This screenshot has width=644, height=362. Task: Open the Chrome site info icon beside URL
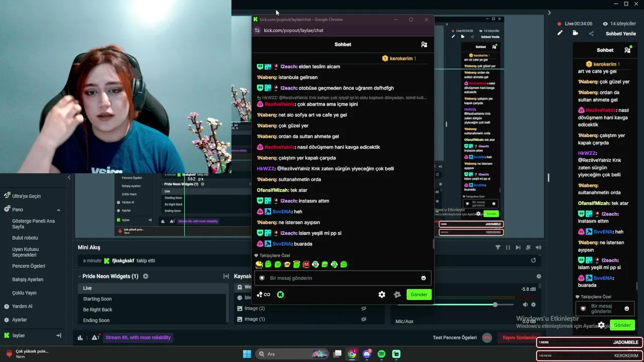tap(257, 30)
